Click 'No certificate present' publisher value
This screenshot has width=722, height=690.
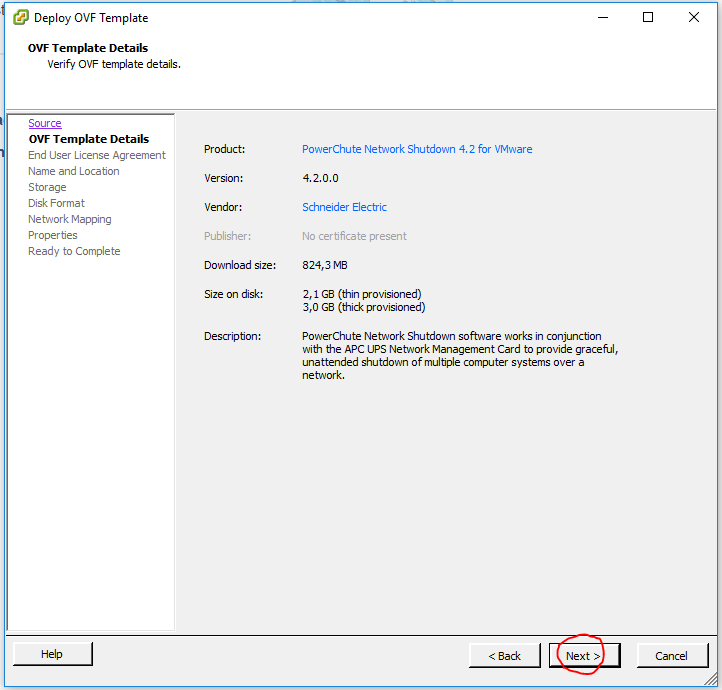click(354, 236)
